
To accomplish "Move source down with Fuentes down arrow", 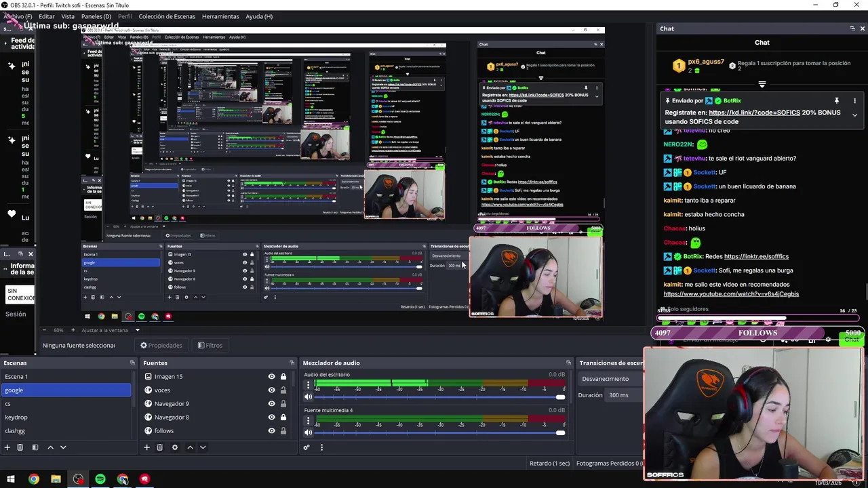I will (203, 447).
